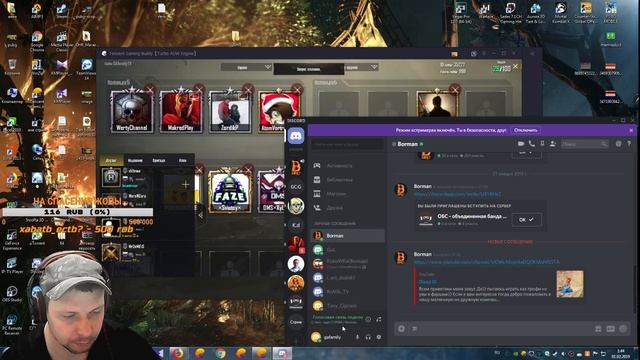
Task: Open the GIF picker in Discord
Action: click(x=611, y=329)
